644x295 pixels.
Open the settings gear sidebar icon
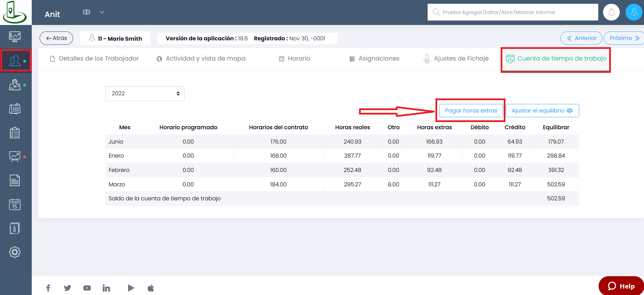(15, 252)
